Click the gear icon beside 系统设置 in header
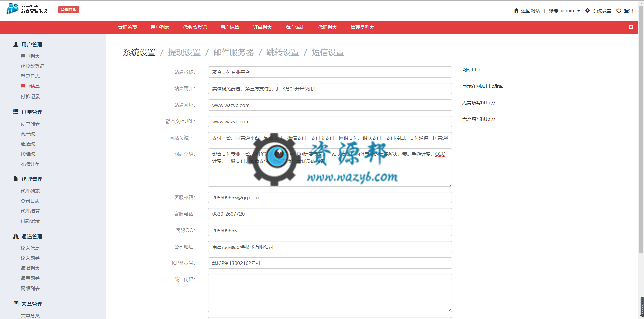The height and width of the screenshot is (319, 644). coord(588,11)
